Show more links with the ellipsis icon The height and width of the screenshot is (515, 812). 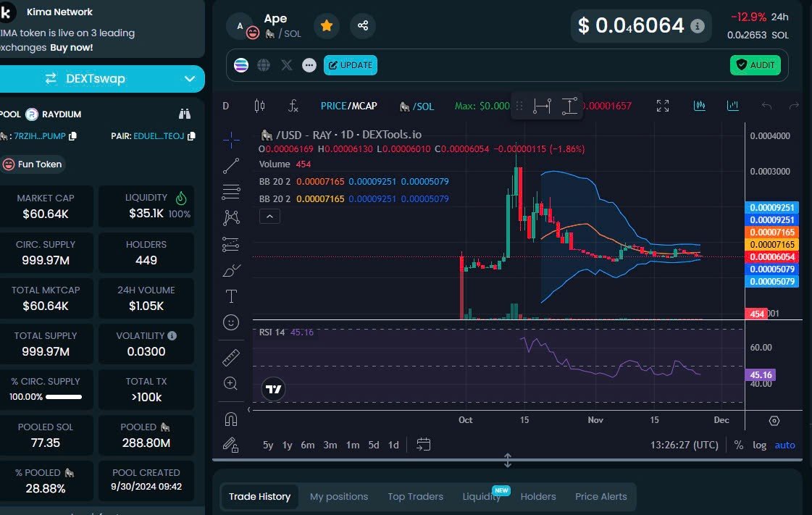pos(309,65)
